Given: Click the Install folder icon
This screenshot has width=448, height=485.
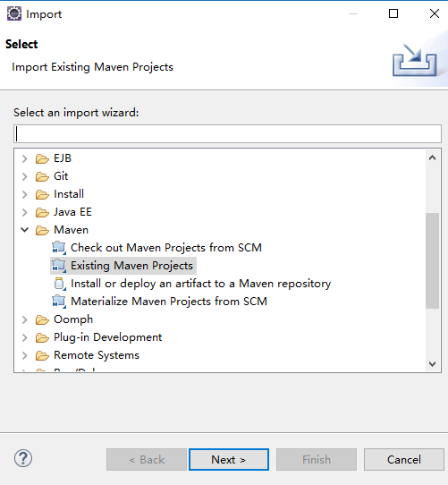Looking at the screenshot, I should coord(42,194).
